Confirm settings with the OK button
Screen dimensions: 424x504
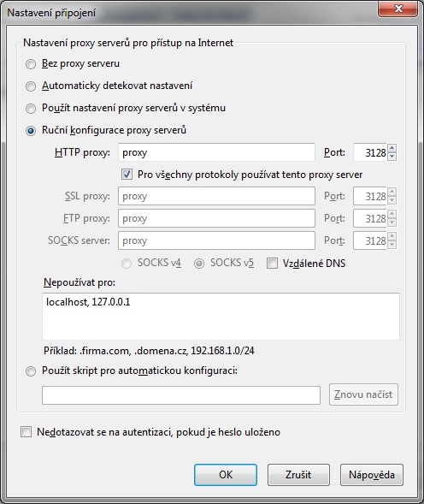(226, 475)
